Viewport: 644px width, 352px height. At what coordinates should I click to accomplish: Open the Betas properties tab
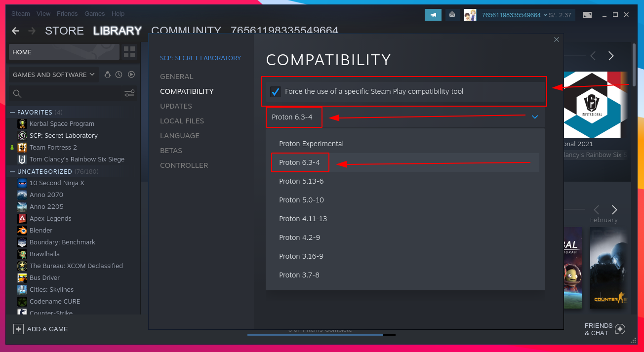[x=171, y=151]
